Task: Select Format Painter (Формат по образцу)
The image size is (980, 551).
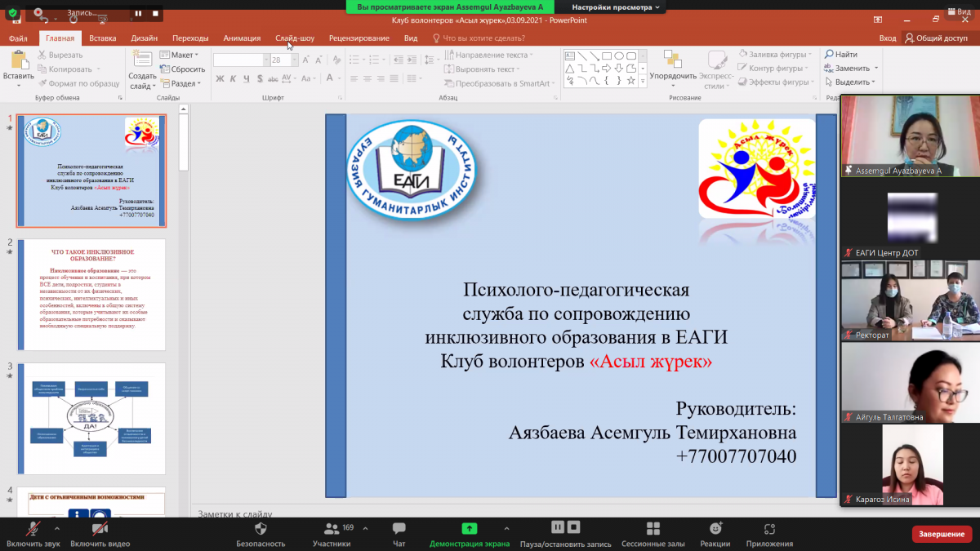Action: (78, 83)
